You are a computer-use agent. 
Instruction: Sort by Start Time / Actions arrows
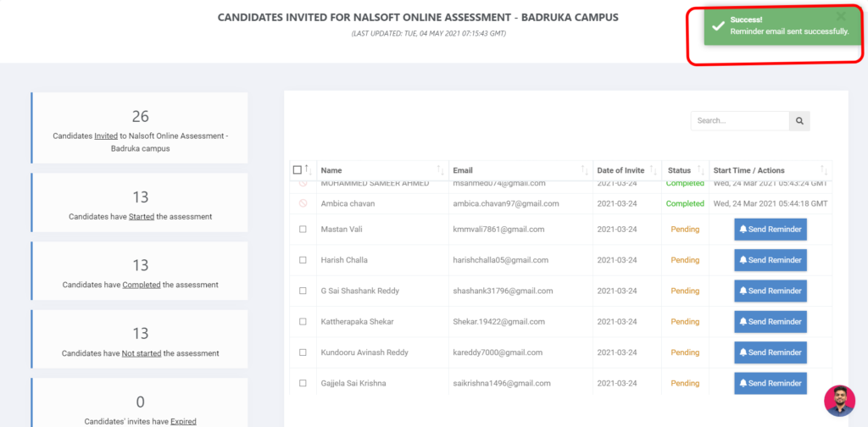[824, 170]
